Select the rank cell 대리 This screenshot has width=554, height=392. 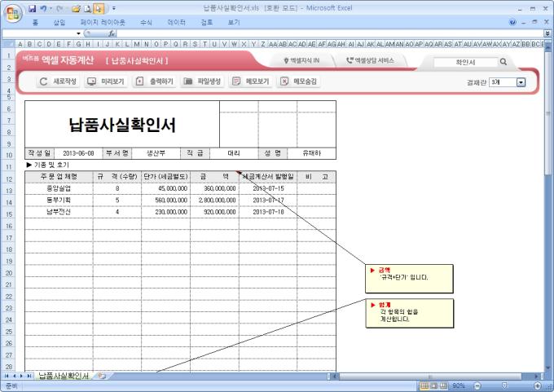[x=234, y=153]
